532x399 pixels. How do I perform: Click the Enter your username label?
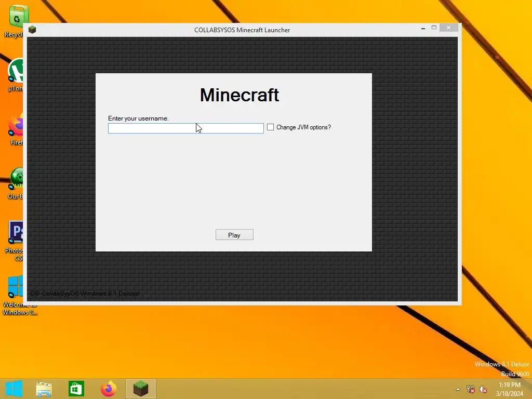click(138, 118)
